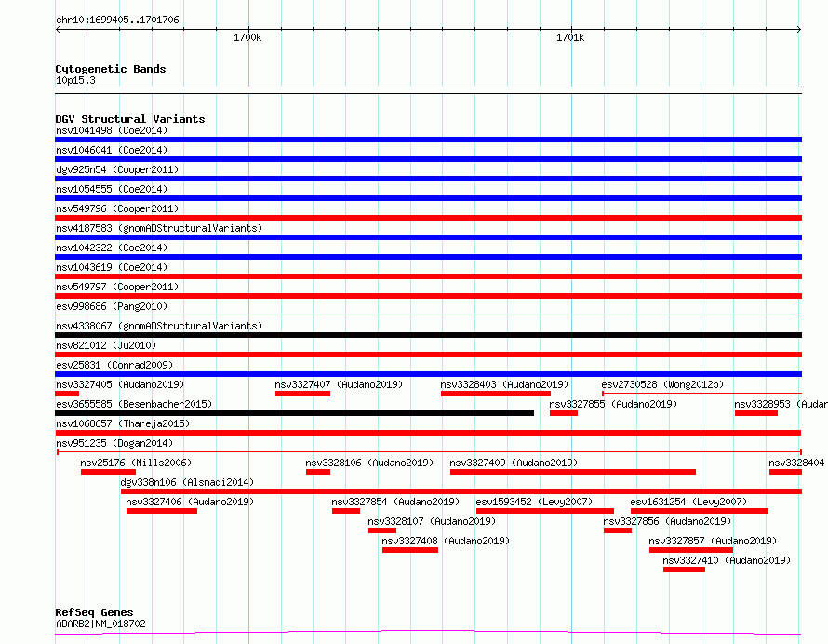Click nsv3328403 (Audano2019) variant label
This screenshot has width=828, height=644.
(505, 384)
